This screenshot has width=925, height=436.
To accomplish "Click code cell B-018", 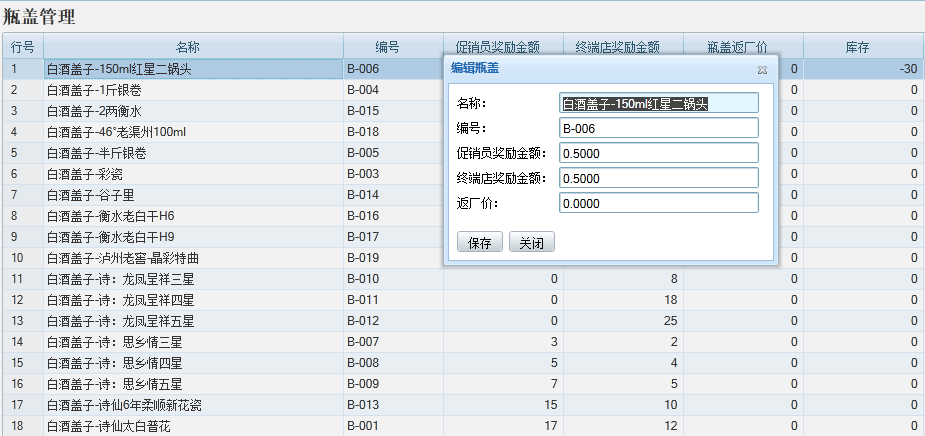I will tap(393, 132).
